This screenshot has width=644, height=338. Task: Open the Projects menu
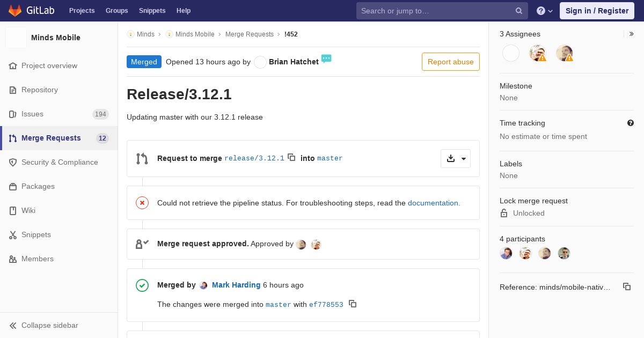coord(82,11)
